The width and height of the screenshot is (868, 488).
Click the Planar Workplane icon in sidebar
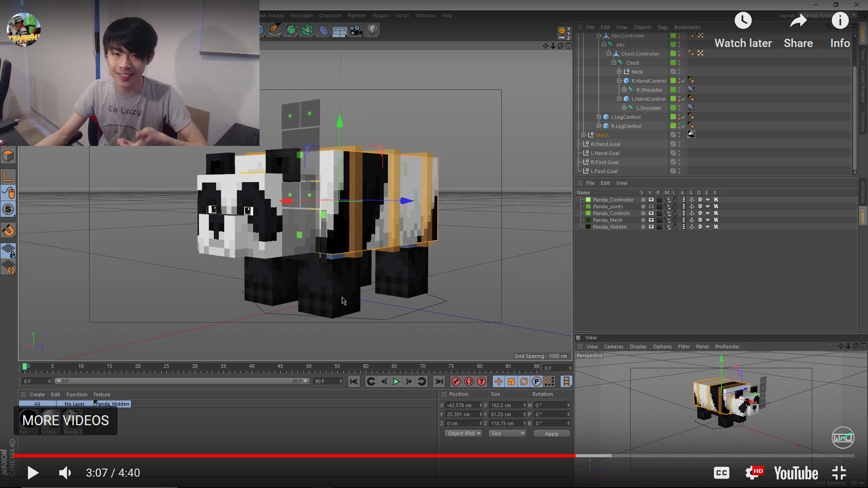(8, 267)
